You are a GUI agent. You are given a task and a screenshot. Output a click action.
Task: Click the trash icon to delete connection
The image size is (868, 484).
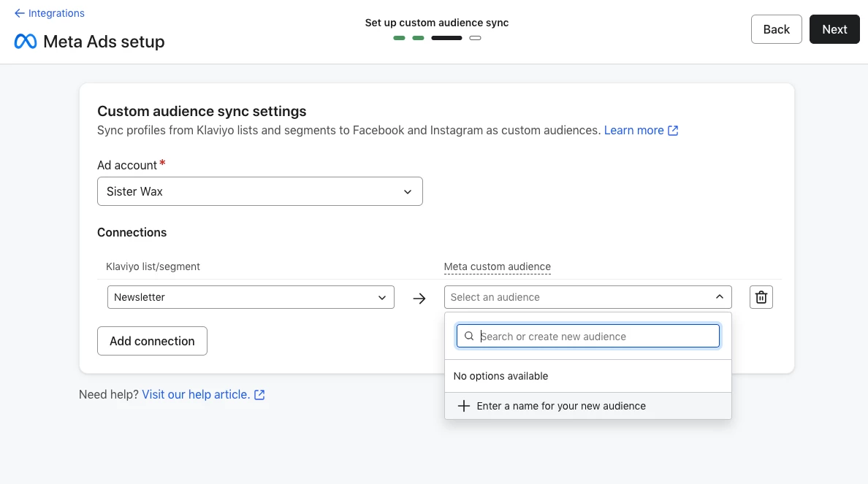(x=761, y=297)
